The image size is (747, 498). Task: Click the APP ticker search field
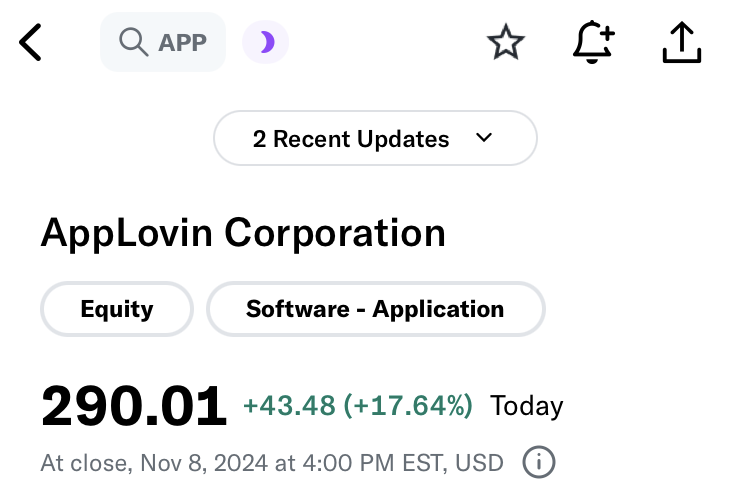click(162, 42)
